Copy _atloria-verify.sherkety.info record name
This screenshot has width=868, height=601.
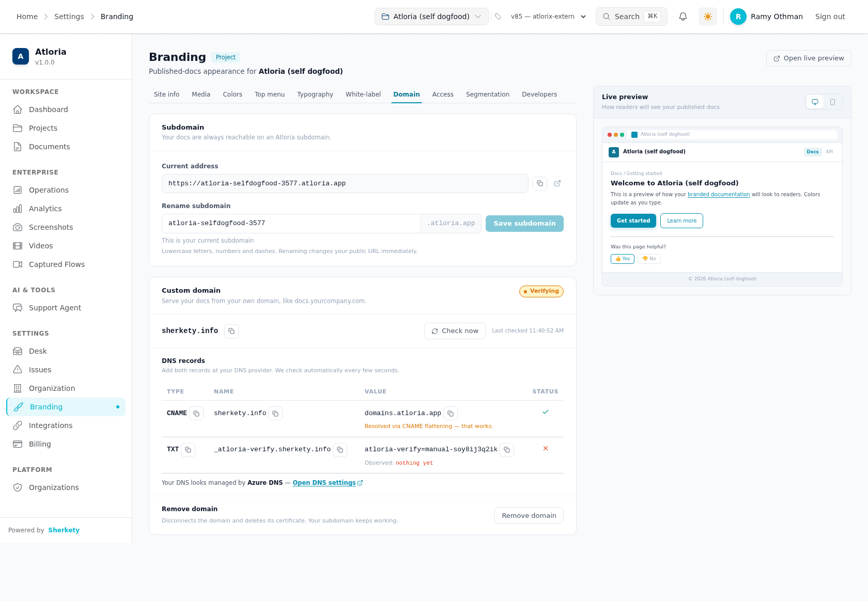click(340, 450)
